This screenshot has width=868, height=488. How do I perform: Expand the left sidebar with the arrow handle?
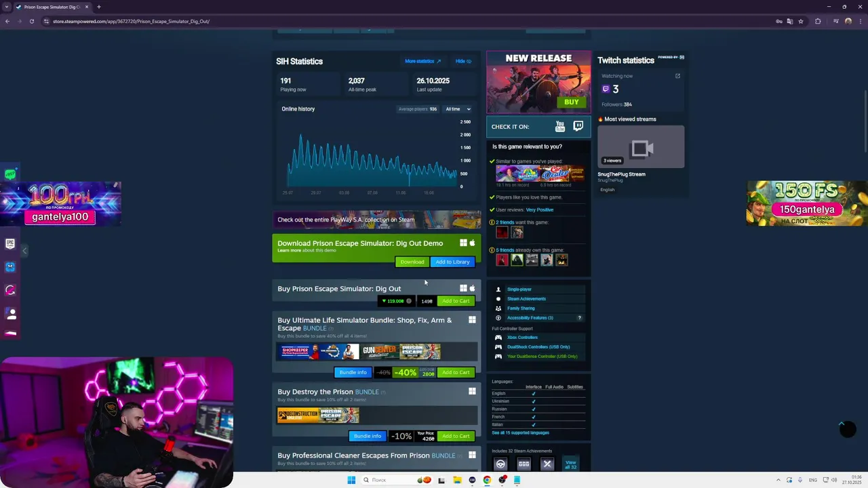click(x=24, y=251)
